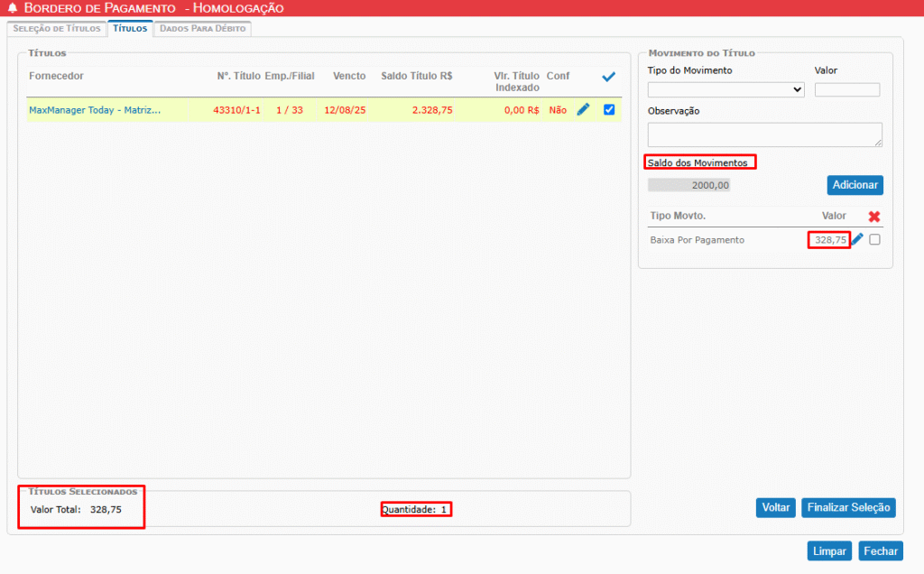Edit the MaxManager Today title row with pencil
The height and width of the screenshot is (574, 924).
[x=583, y=110]
